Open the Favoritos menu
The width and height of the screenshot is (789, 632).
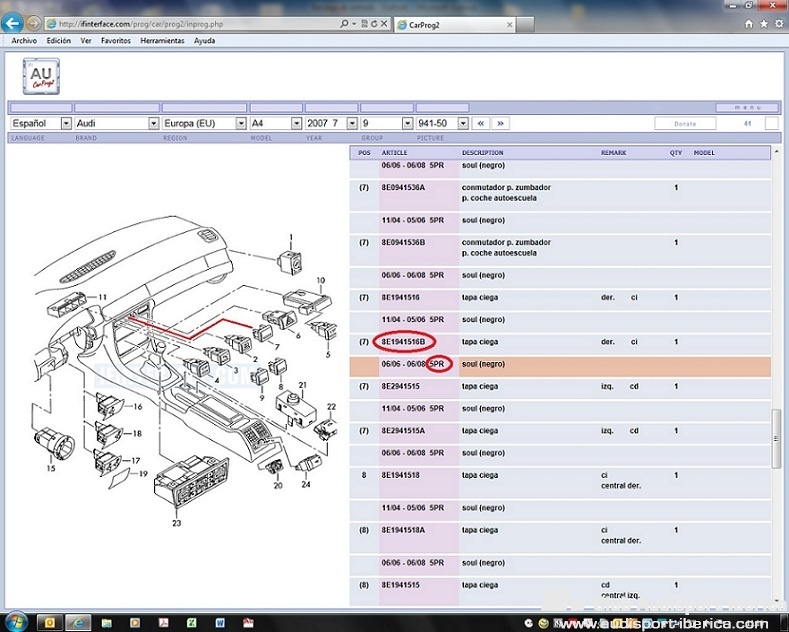pos(116,41)
